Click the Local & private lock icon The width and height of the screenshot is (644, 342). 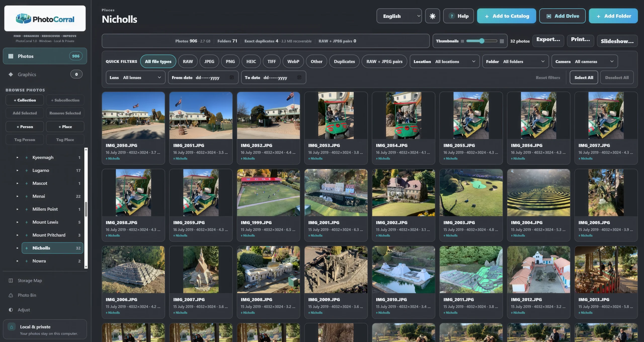tap(11, 327)
